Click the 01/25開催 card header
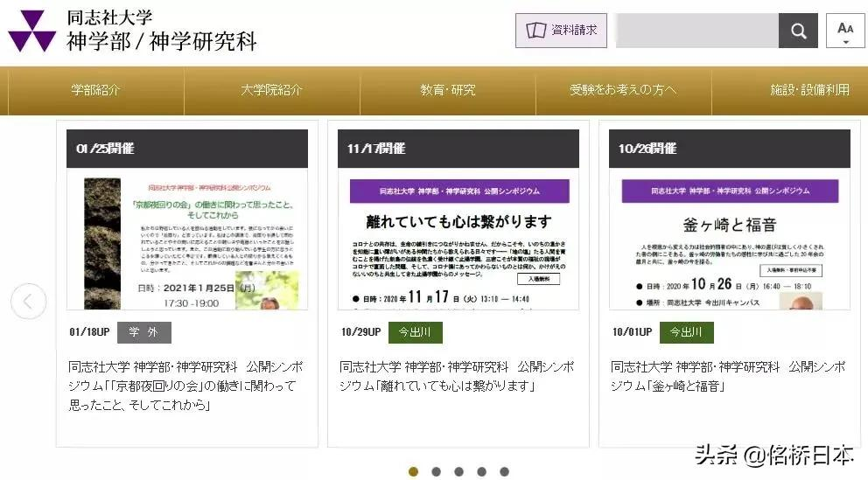The width and height of the screenshot is (868, 480). pos(187,149)
